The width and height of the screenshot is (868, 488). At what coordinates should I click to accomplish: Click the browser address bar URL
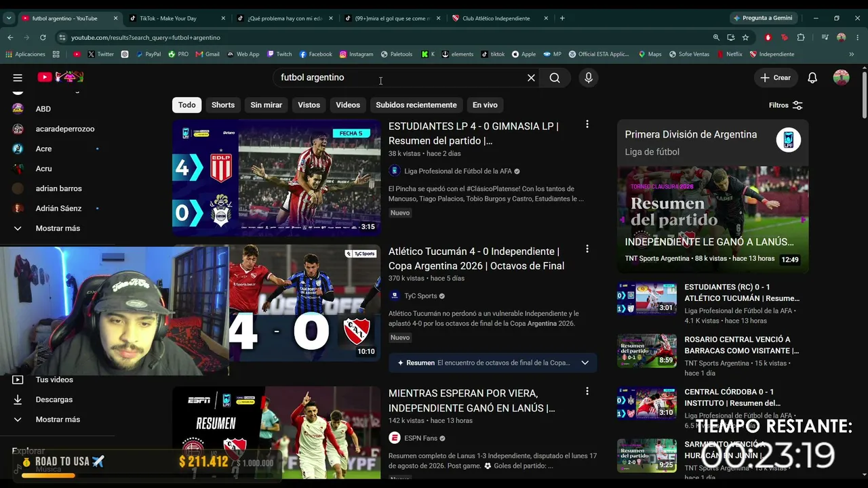(x=146, y=37)
